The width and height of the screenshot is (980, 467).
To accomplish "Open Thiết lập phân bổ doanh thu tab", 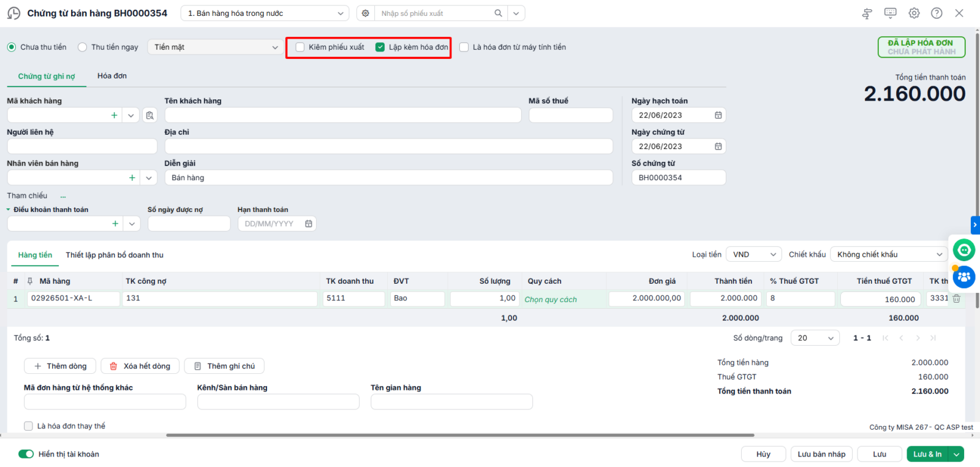I will (115, 255).
